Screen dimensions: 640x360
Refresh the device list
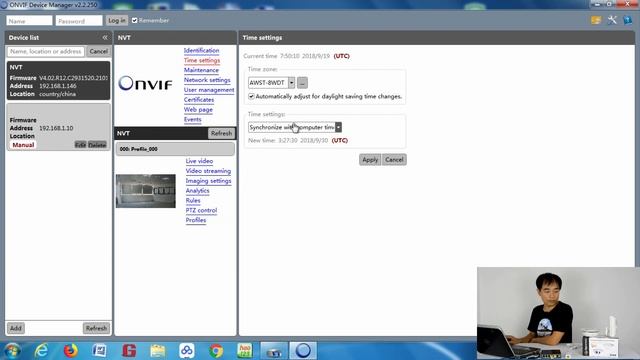[x=96, y=328]
